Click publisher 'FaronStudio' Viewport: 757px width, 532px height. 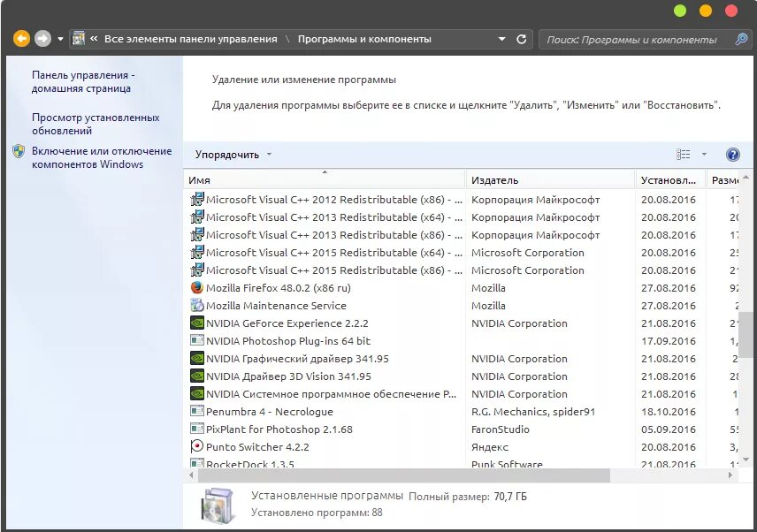tap(501, 429)
